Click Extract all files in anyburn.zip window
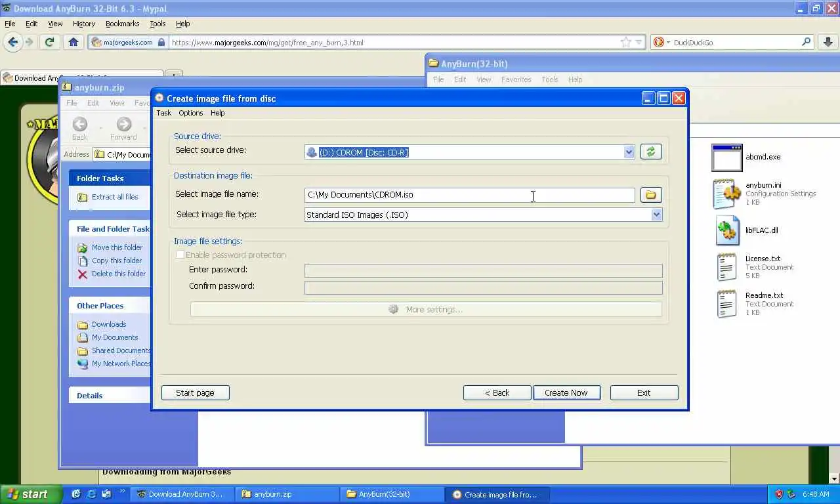This screenshot has height=504, width=840. click(x=115, y=197)
